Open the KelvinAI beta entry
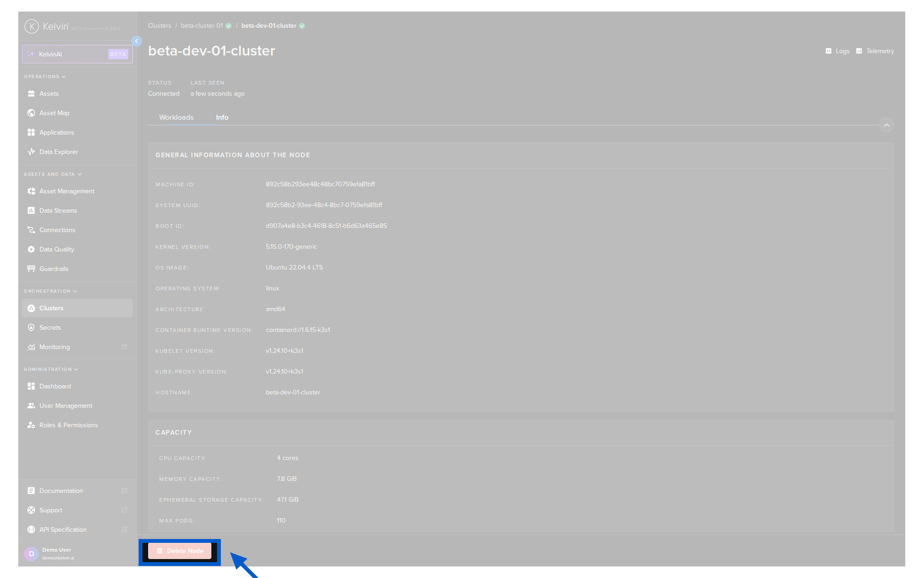 [77, 54]
